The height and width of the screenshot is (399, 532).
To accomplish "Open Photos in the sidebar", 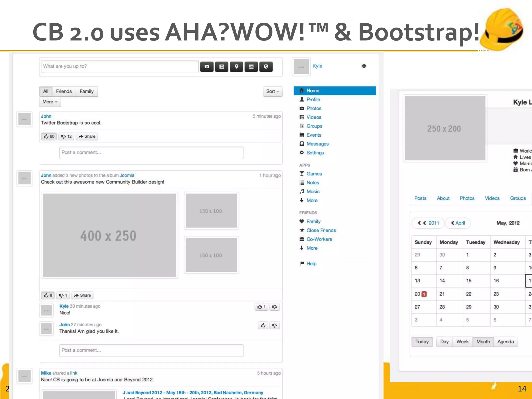I will (314, 108).
